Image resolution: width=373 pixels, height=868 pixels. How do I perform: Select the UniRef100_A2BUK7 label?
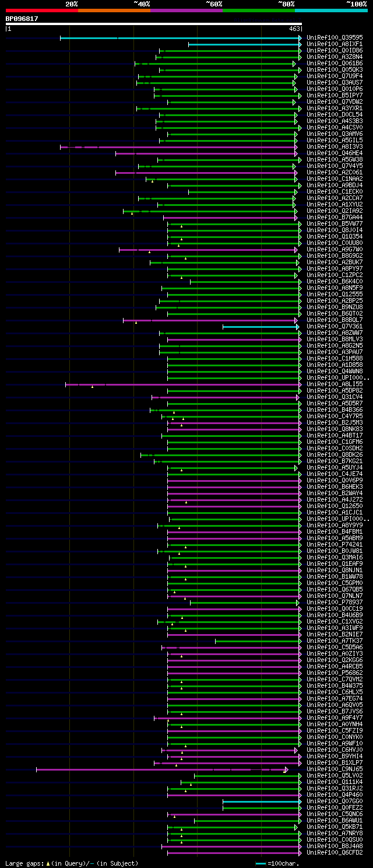pos(335,262)
